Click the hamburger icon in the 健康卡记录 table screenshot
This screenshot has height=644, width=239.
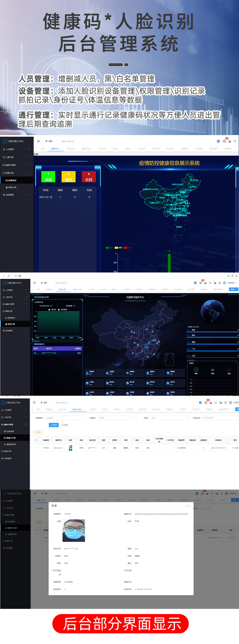(34, 402)
